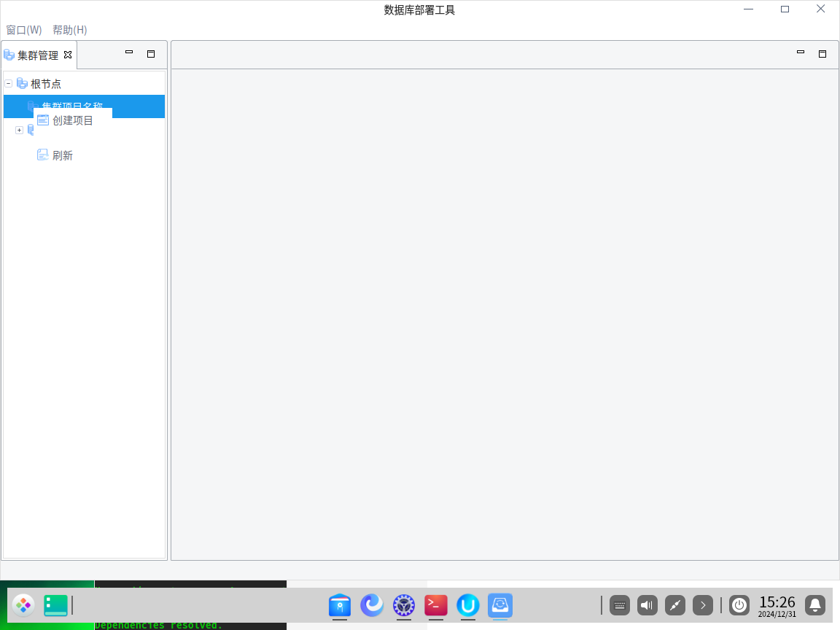
Task: Open the terminal app in the taskbar
Action: 436,605
